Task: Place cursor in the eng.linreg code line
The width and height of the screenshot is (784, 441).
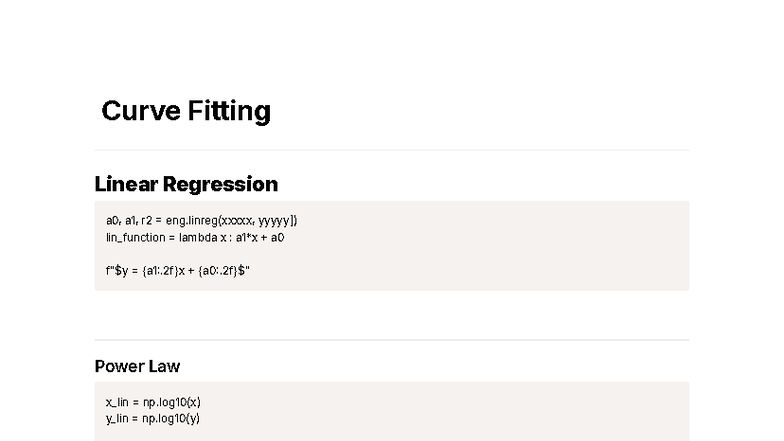Action: tap(201, 220)
